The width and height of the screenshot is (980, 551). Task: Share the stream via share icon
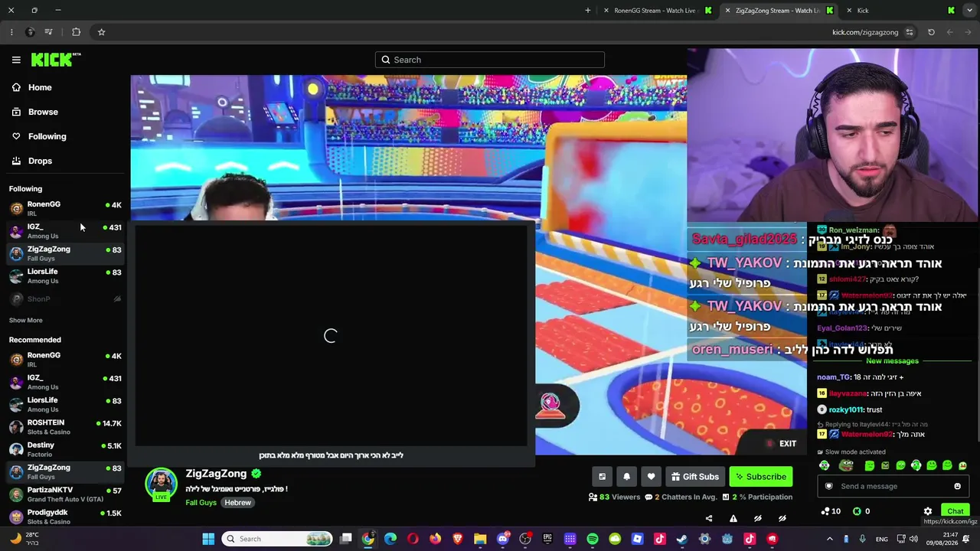click(x=709, y=519)
